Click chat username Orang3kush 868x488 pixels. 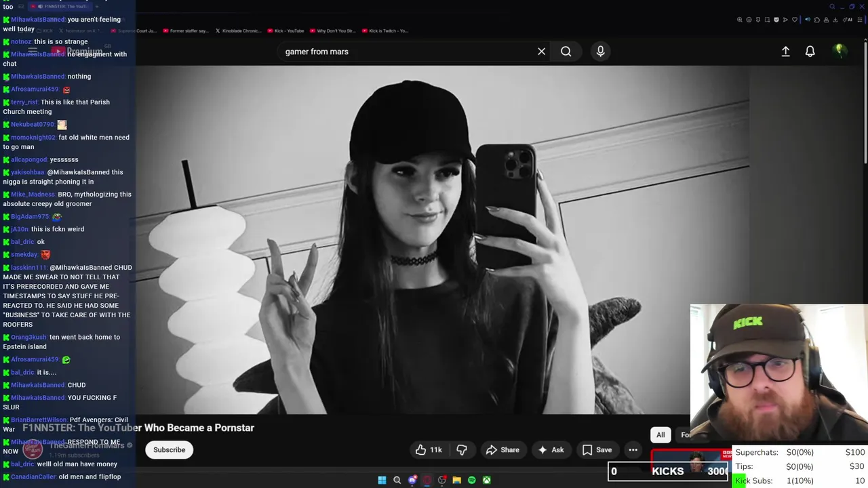(28, 337)
